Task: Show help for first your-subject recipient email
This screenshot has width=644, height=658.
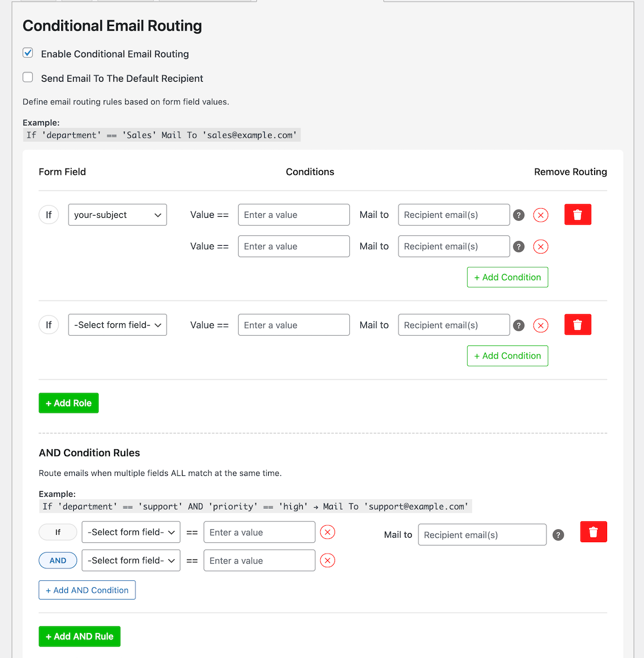Action: [x=518, y=216]
